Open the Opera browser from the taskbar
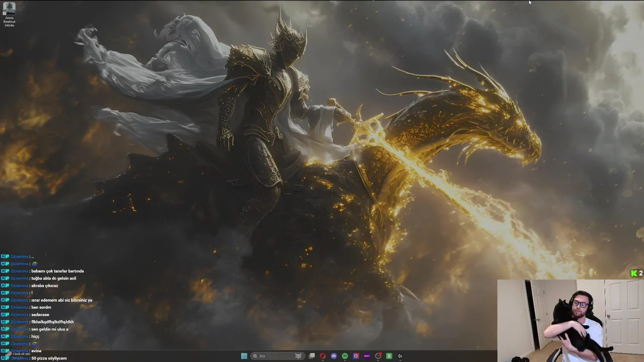This screenshot has height=362, width=644. pyautogui.click(x=323, y=356)
